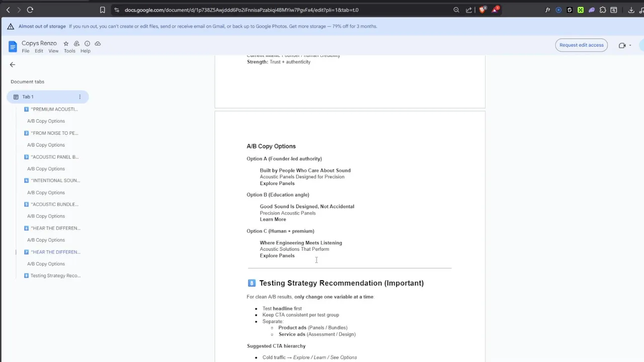Click the 'A/B Copy Options' document heading
This screenshot has width=644, height=362.
point(271,146)
